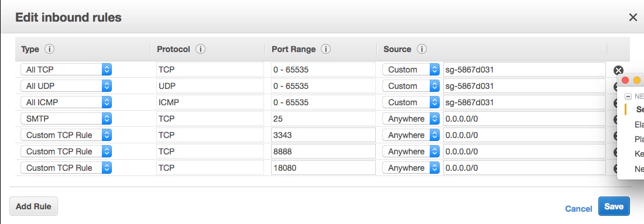Click protocol field in All TCP row
The height and width of the screenshot is (224, 644).
210,70
